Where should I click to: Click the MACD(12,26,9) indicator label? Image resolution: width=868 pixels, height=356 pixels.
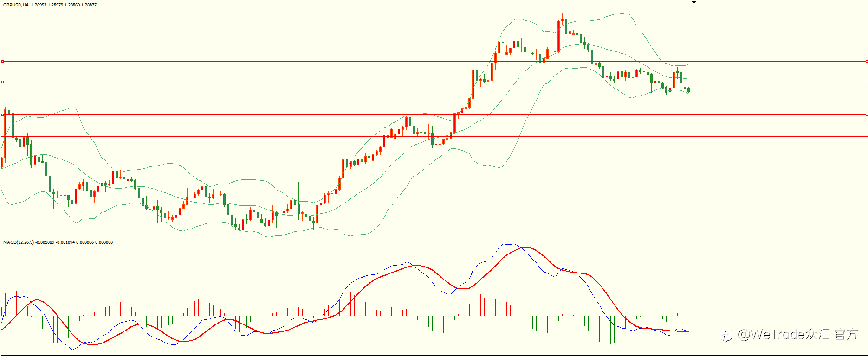(19, 242)
